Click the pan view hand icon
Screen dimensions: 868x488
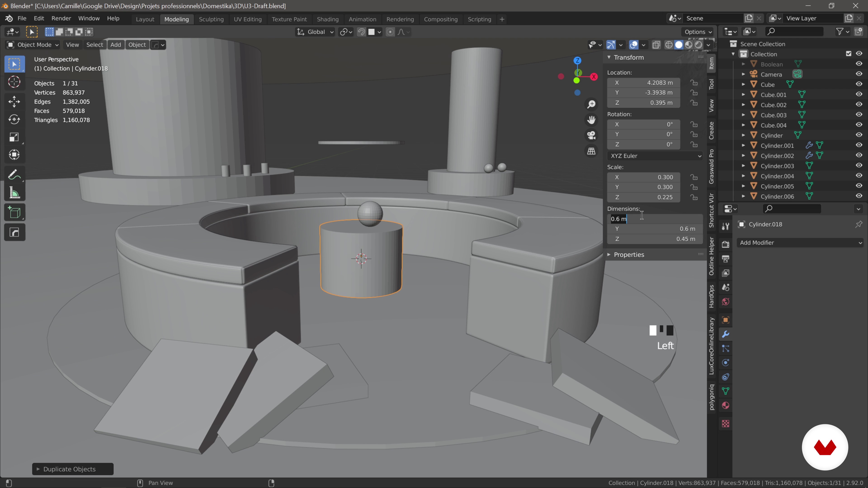pos(591,120)
